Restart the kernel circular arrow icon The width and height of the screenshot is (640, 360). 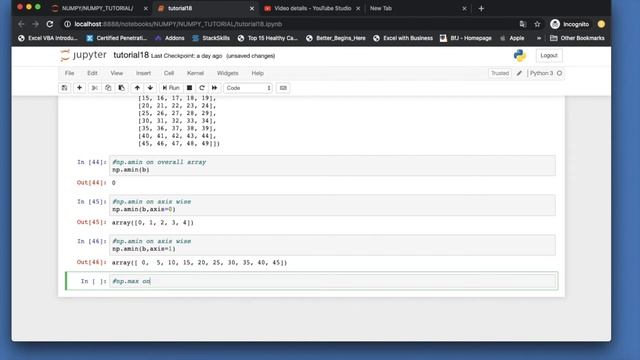tap(202, 88)
